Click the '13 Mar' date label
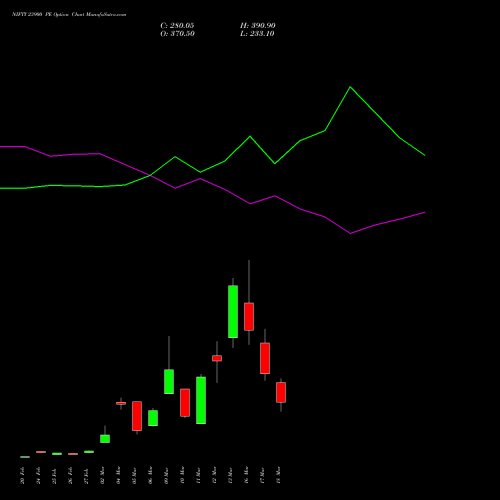The height and width of the screenshot is (500, 500). click(x=230, y=476)
